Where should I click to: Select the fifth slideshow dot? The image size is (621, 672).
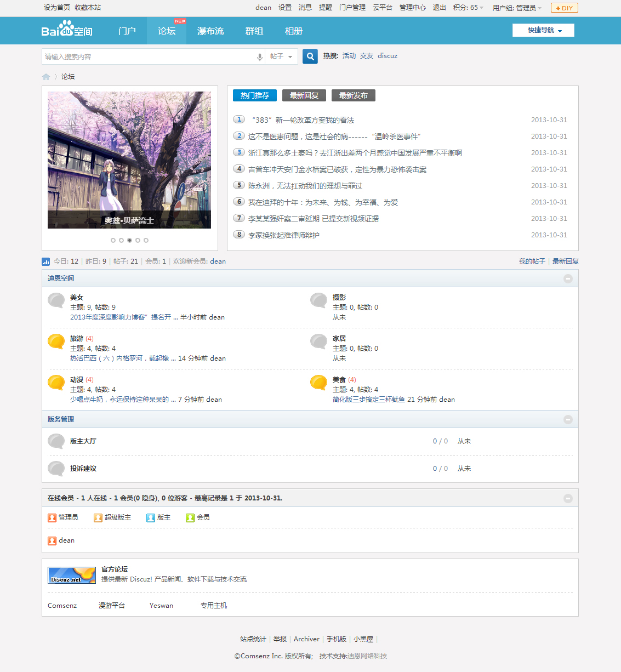pyautogui.click(x=146, y=240)
